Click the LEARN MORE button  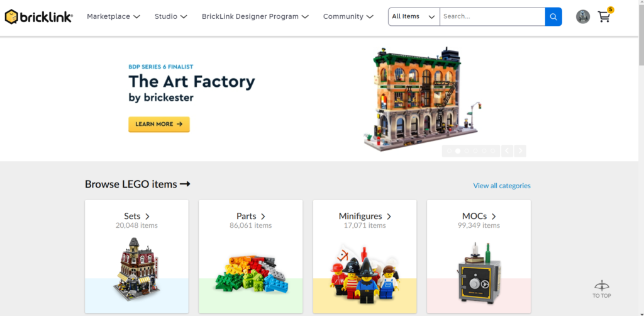click(x=159, y=124)
